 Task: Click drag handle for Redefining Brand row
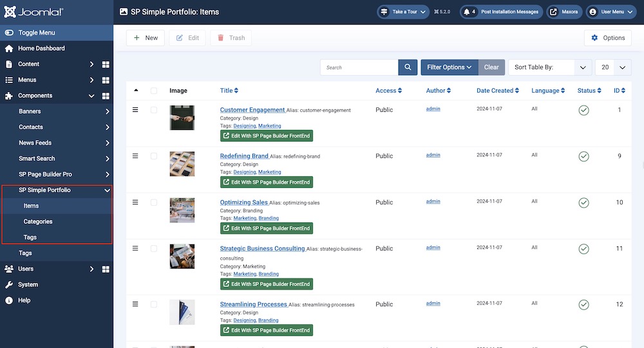pyautogui.click(x=135, y=156)
